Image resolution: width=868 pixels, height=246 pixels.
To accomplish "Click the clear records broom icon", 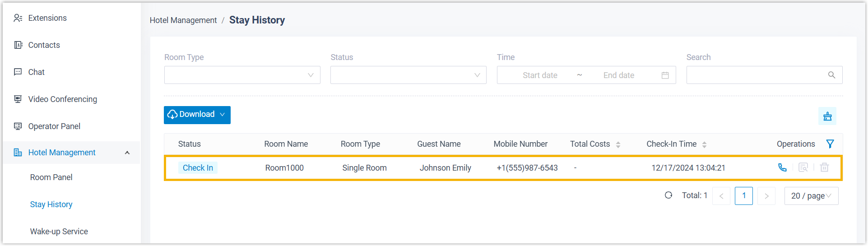I will coord(827,116).
